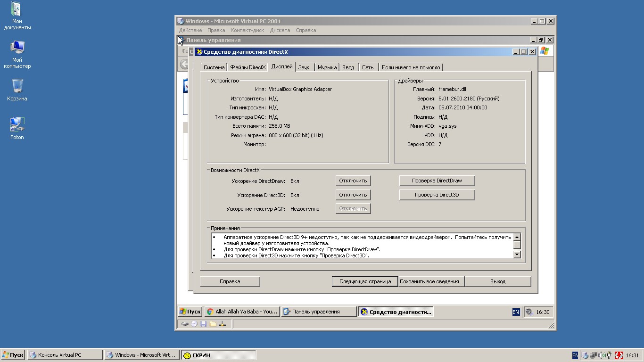
Task: Switch to Windows - Microsoft Virtual PC taskbar item
Action: click(x=142, y=355)
